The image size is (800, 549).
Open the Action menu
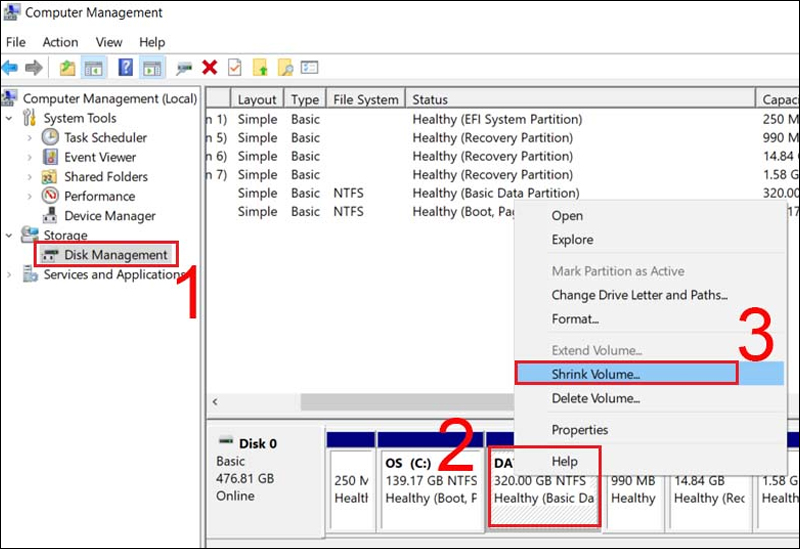60,42
